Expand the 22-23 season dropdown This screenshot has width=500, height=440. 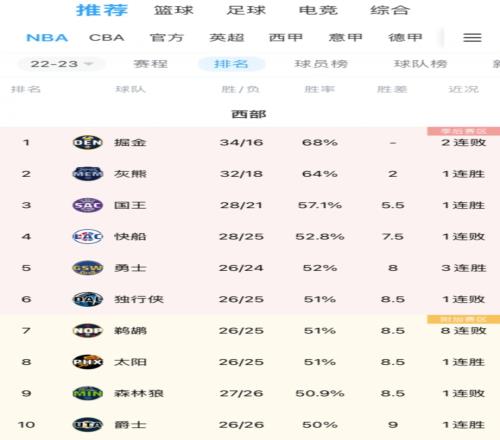click(61, 64)
